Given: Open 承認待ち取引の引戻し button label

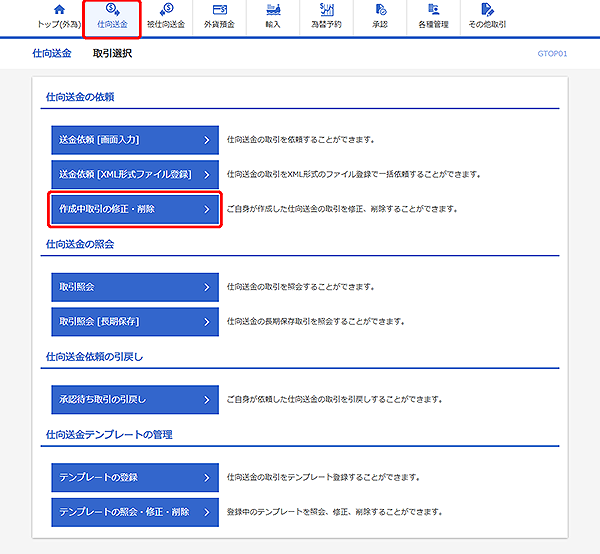Looking at the screenshot, I should (103, 399).
